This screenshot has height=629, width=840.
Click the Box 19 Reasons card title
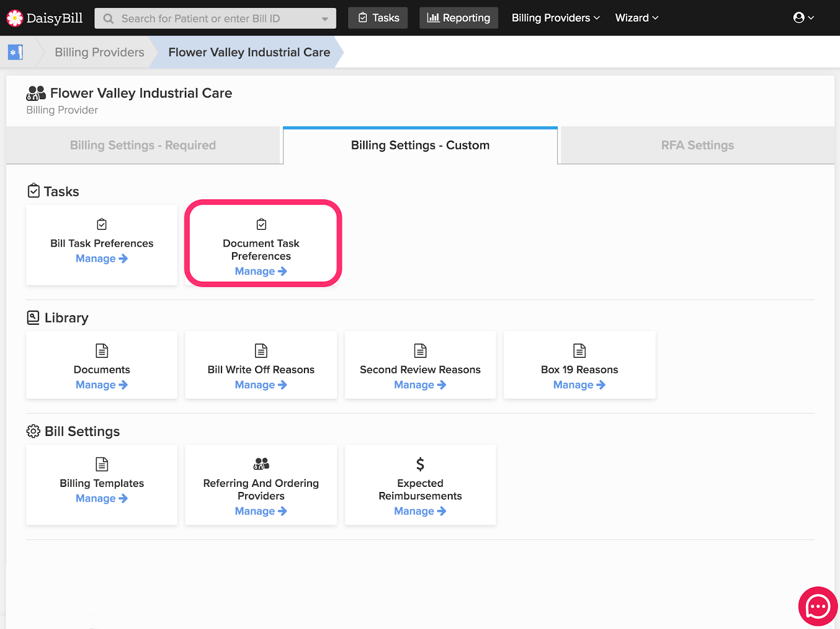[580, 370]
